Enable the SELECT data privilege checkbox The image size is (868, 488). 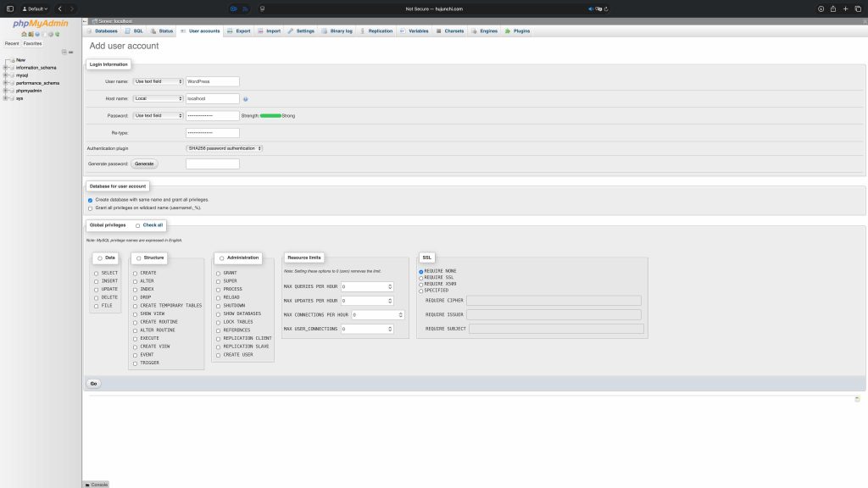tap(97, 273)
